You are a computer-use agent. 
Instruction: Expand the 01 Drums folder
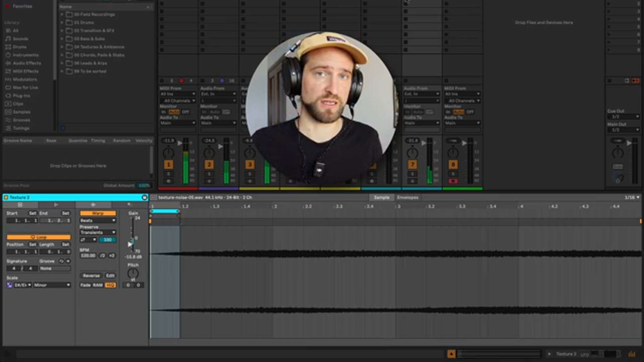62,22
